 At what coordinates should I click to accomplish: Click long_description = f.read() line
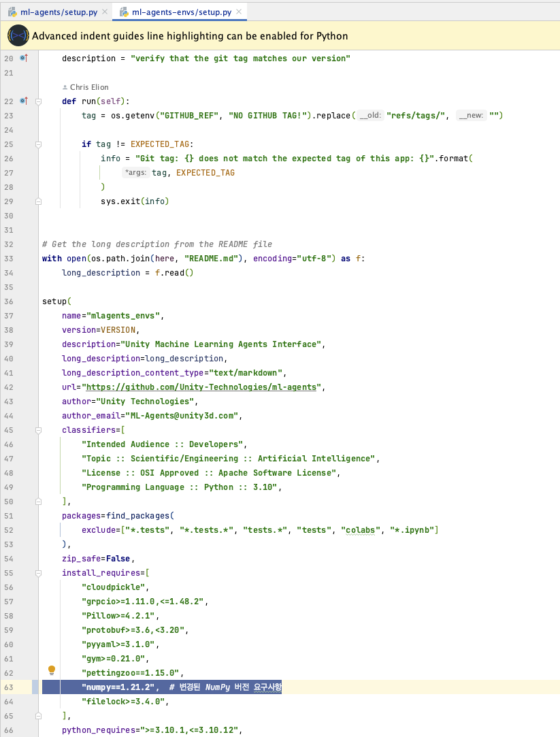[127, 273]
